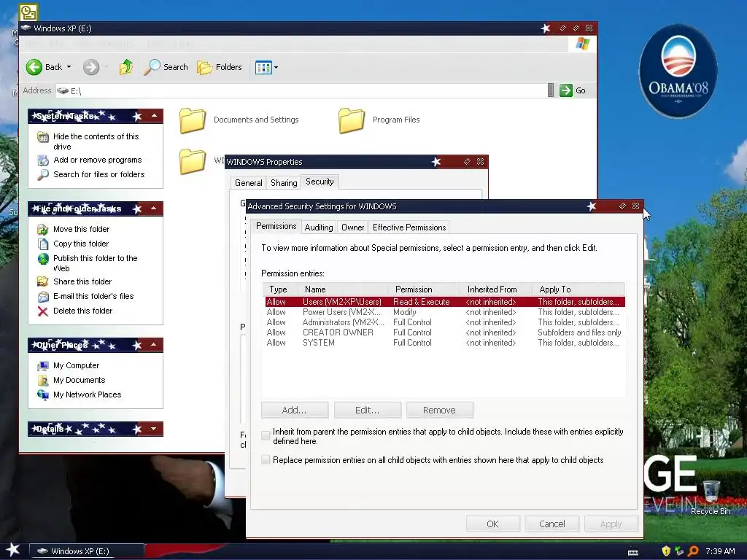Click Windows XP (E:) taskbar button
747x560 pixels.
point(87,551)
